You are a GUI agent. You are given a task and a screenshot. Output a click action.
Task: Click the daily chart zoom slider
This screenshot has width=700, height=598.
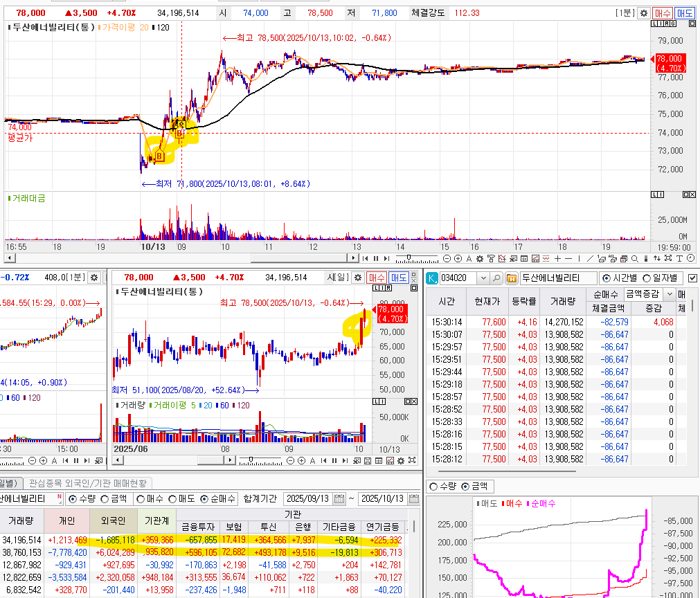pyautogui.click(x=260, y=460)
